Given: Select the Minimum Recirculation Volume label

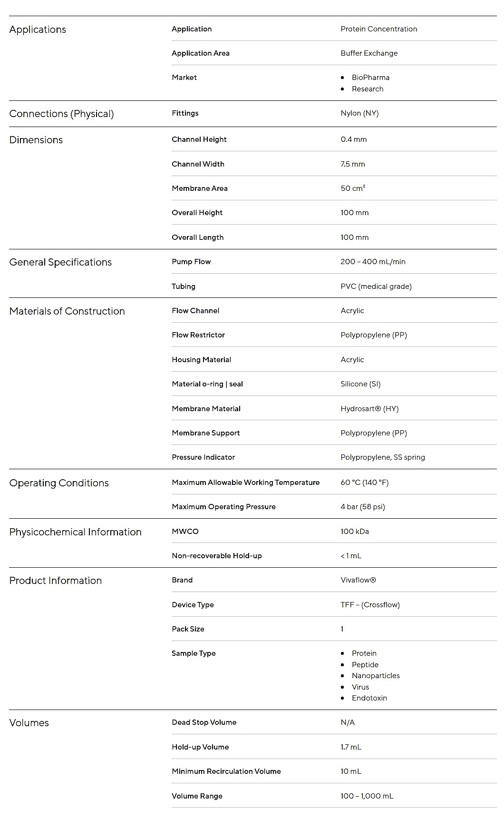Looking at the screenshot, I should [x=226, y=771].
